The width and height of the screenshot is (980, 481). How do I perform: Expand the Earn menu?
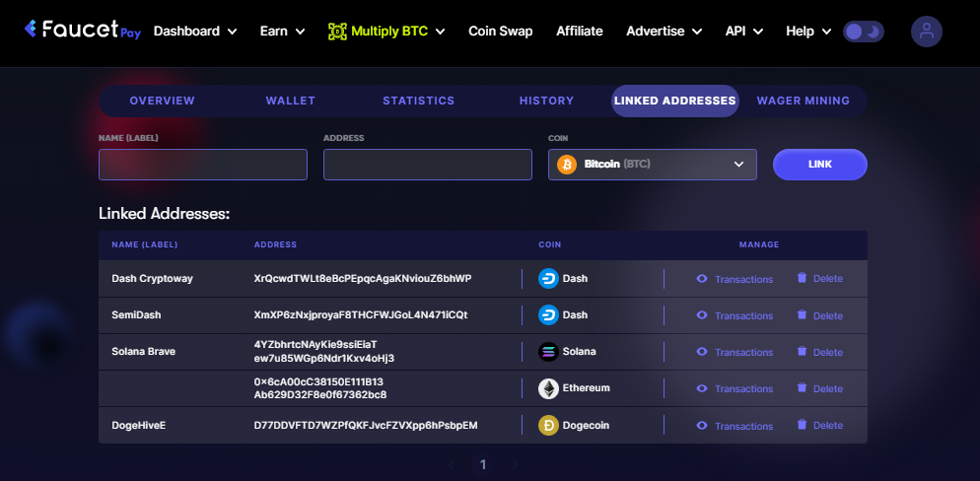[283, 32]
